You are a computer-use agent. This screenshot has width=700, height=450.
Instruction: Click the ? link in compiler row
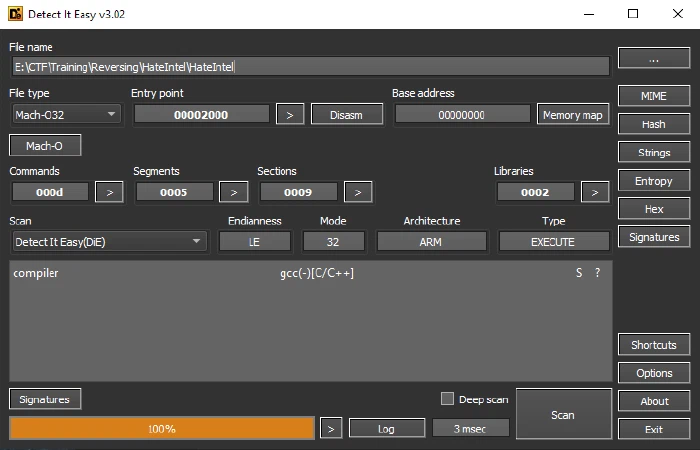tap(598, 273)
